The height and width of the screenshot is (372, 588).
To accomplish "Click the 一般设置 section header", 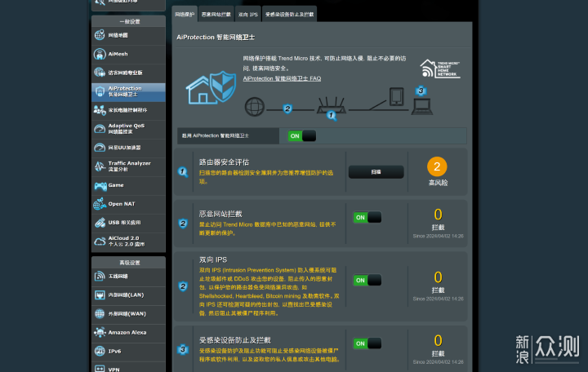I will click(x=129, y=21).
